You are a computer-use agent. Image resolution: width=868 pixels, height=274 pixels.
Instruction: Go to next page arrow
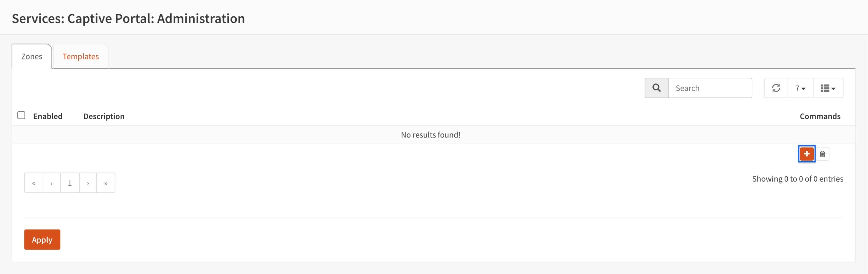[x=88, y=183]
